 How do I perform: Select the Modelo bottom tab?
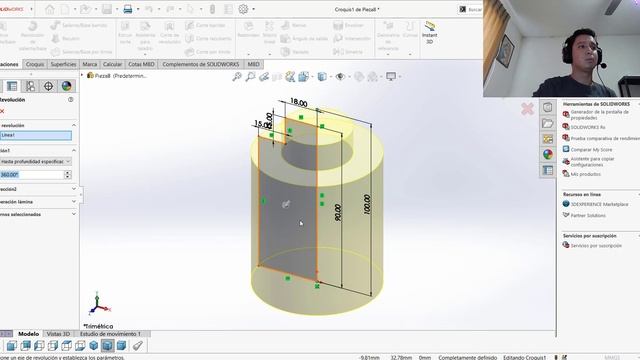point(28,334)
